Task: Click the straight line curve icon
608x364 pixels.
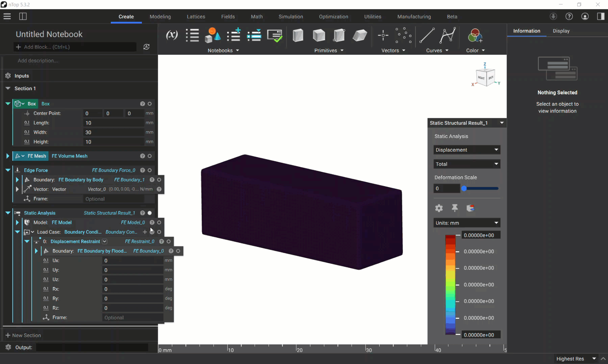Action: [x=427, y=35]
